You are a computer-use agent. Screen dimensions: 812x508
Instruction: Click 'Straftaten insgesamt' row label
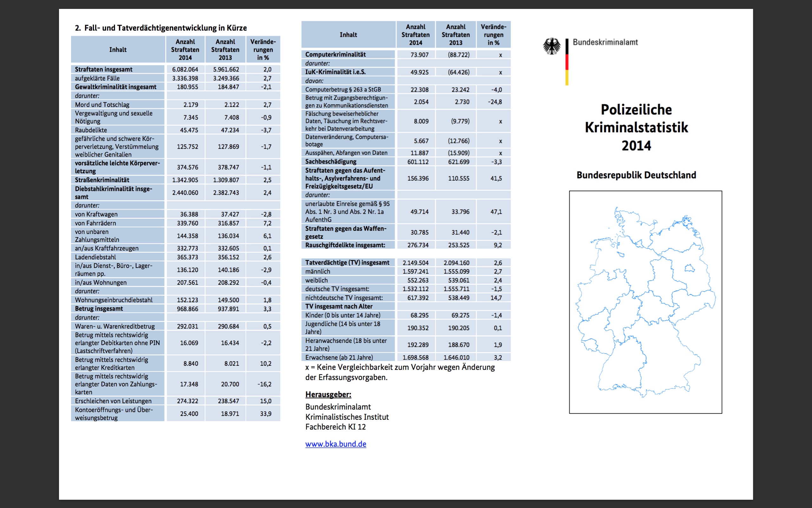click(x=104, y=69)
